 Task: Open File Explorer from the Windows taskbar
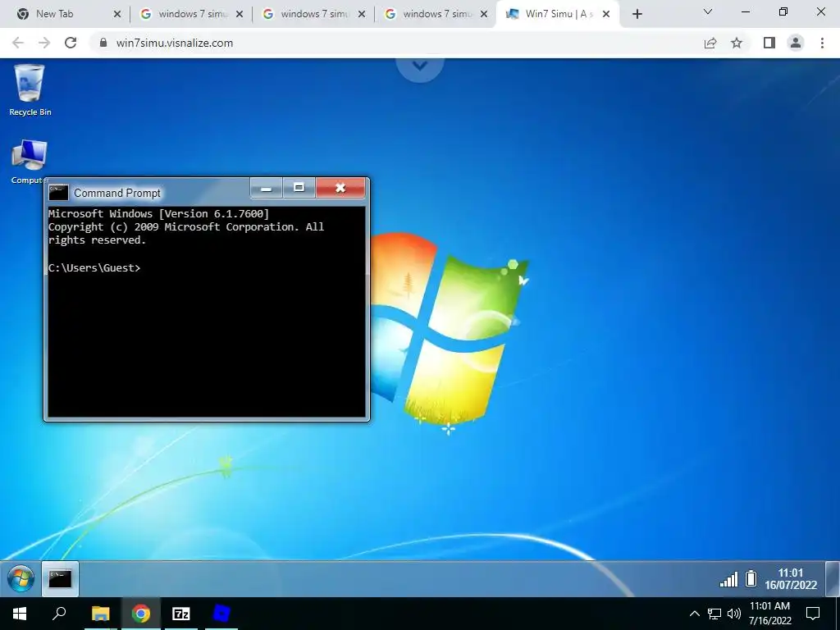point(101,614)
